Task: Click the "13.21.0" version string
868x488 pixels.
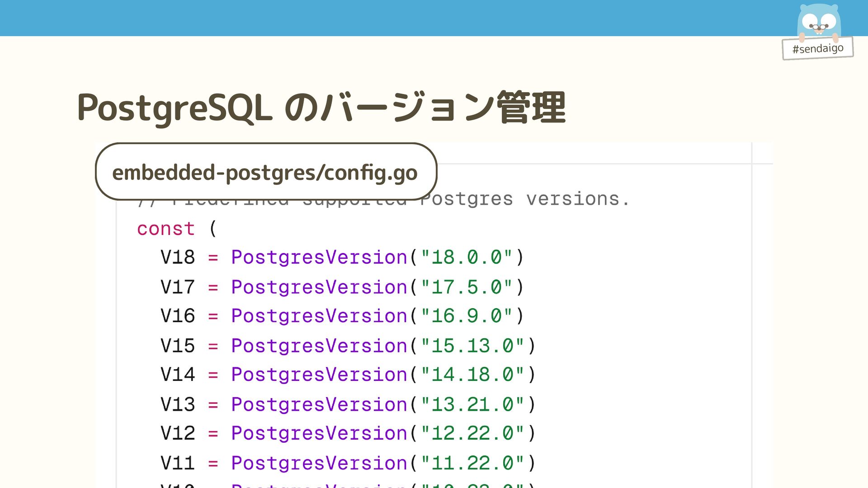Action: [x=472, y=404]
